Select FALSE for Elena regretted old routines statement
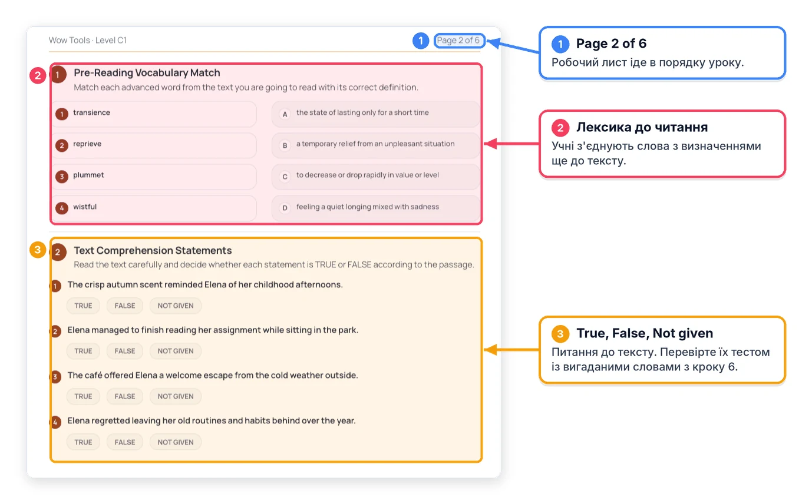The image size is (812, 504). (125, 442)
